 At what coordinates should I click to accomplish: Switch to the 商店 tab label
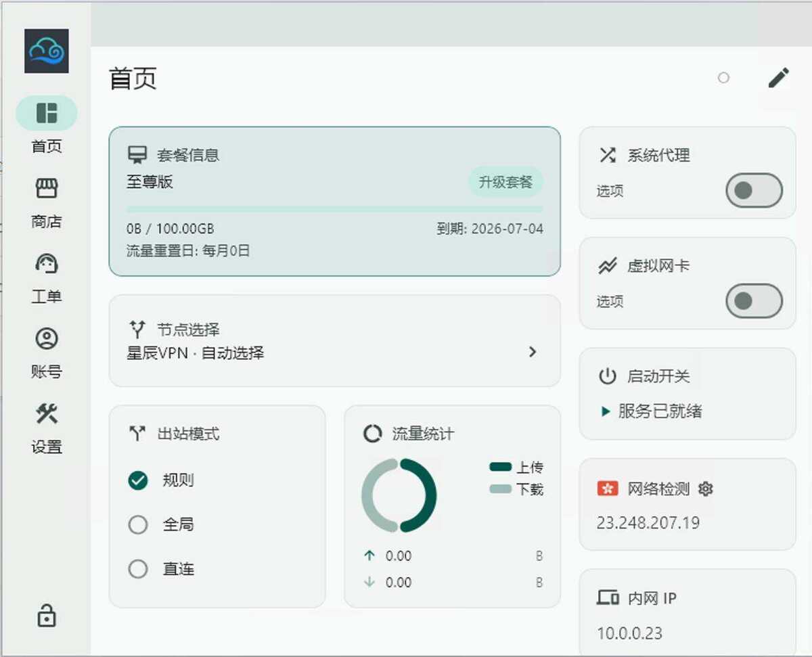47,221
